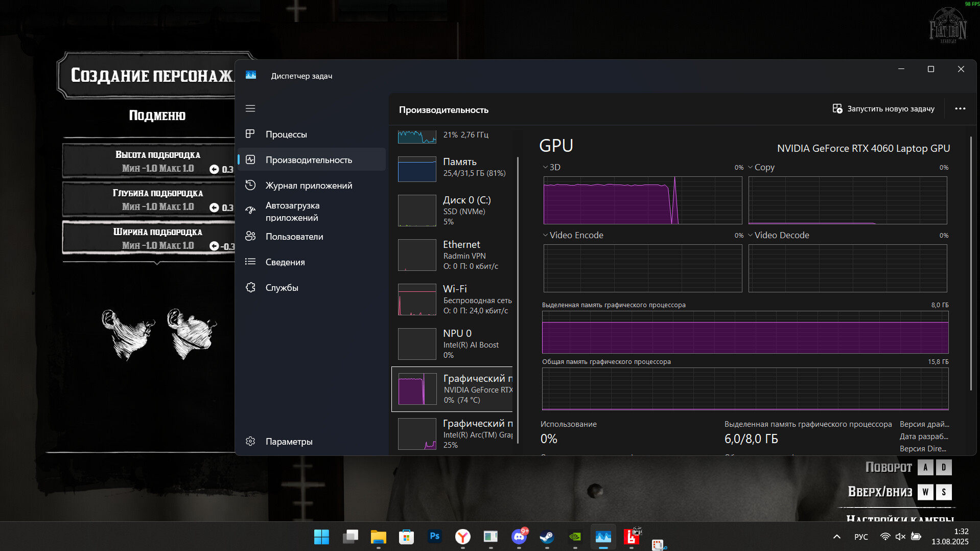
Task: Expand the Copy engine graph dropdown
Action: (x=751, y=167)
